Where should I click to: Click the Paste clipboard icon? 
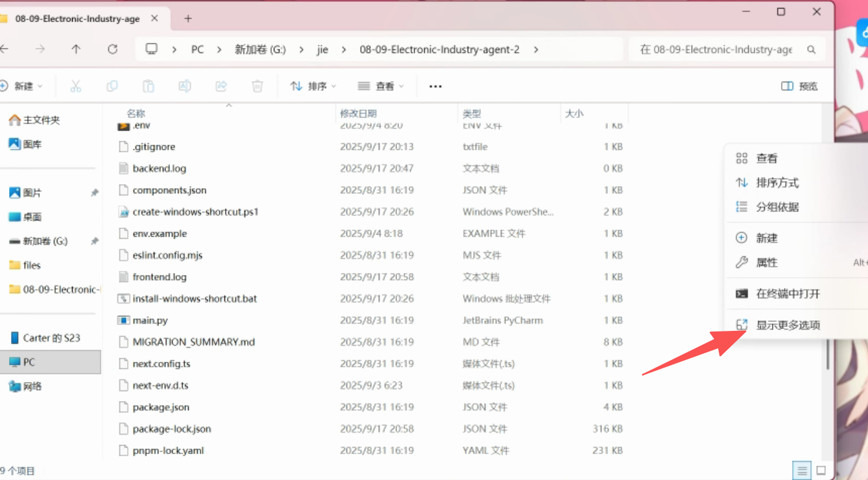coord(149,86)
